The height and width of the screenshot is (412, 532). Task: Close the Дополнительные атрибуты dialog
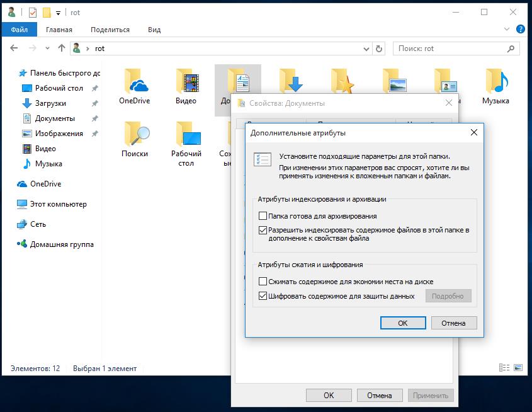click(x=474, y=132)
